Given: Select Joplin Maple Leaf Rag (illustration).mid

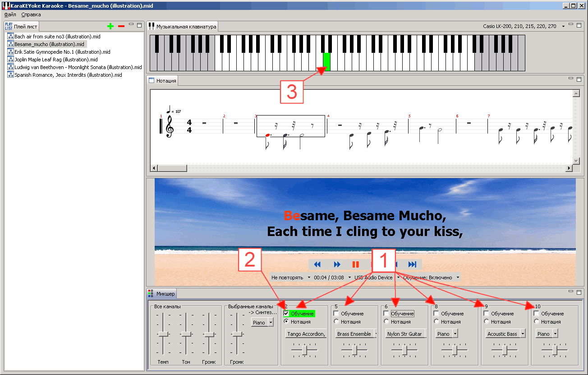Looking at the screenshot, I should [x=56, y=60].
